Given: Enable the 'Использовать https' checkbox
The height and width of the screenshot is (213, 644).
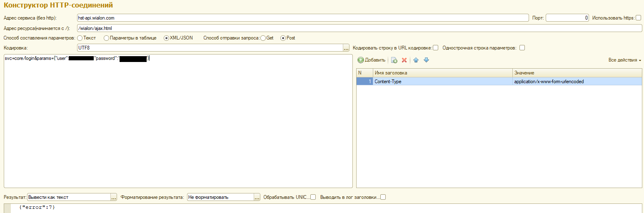Looking at the screenshot, I should point(638,18).
